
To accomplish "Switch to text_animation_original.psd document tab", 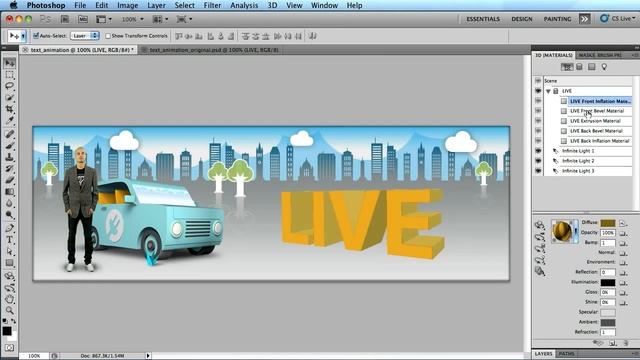I will [213, 50].
